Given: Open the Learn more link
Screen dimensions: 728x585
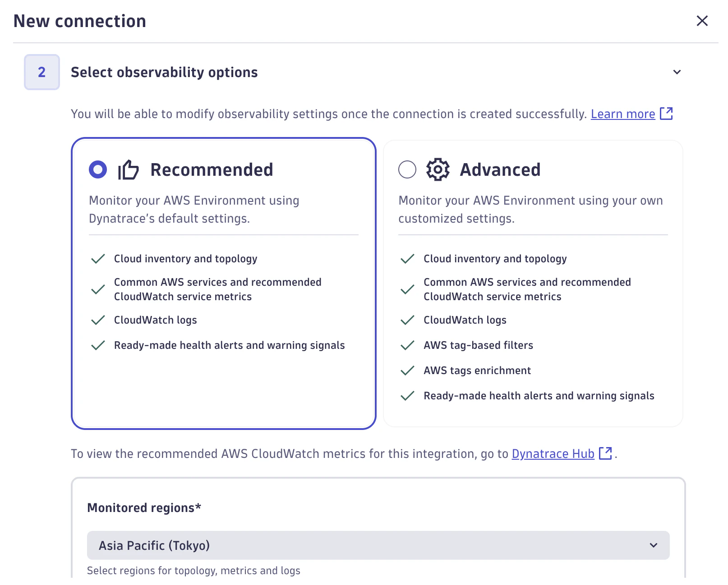Looking at the screenshot, I should [x=623, y=114].
